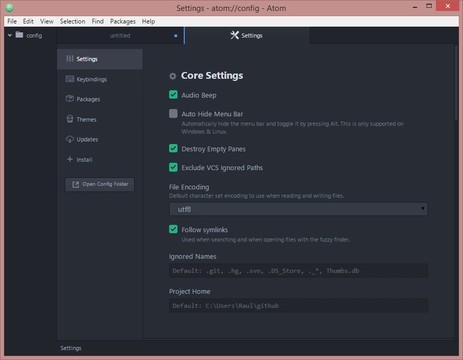Click the Core Settings heading
Screen dimensions: 463x360
(x=212, y=76)
